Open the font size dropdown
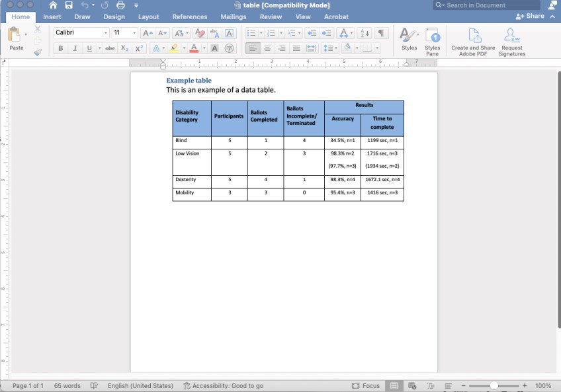This screenshot has width=561, height=392. (134, 33)
